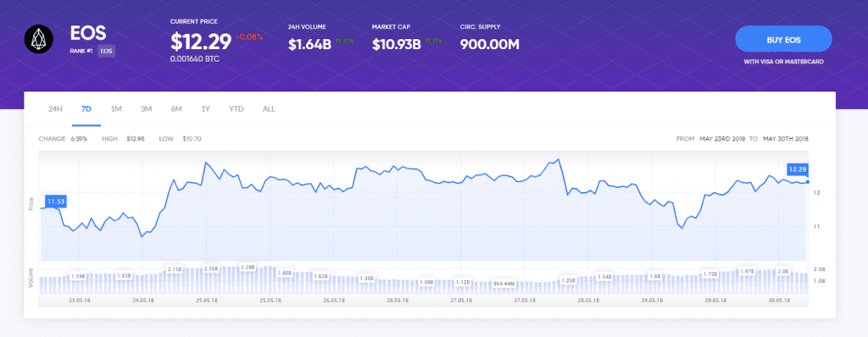868x337 pixels.
Task: Click the 1.62B volume label
Action: point(321,275)
